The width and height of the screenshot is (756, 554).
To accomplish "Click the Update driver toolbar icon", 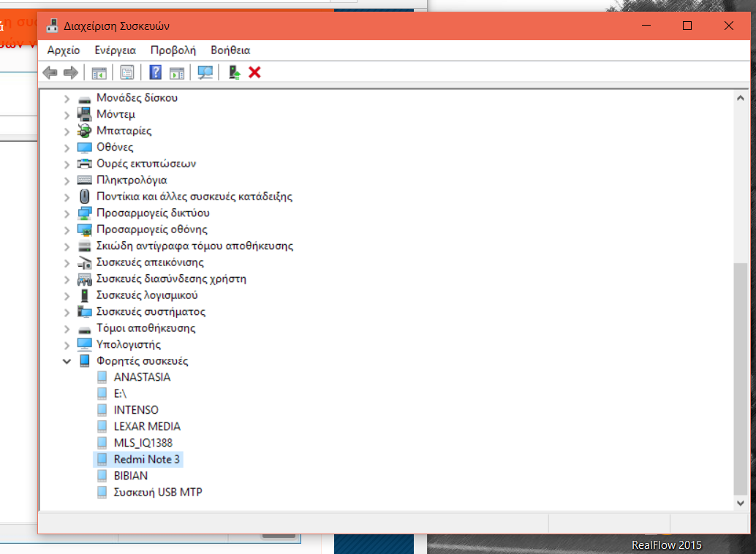I will 234,72.
